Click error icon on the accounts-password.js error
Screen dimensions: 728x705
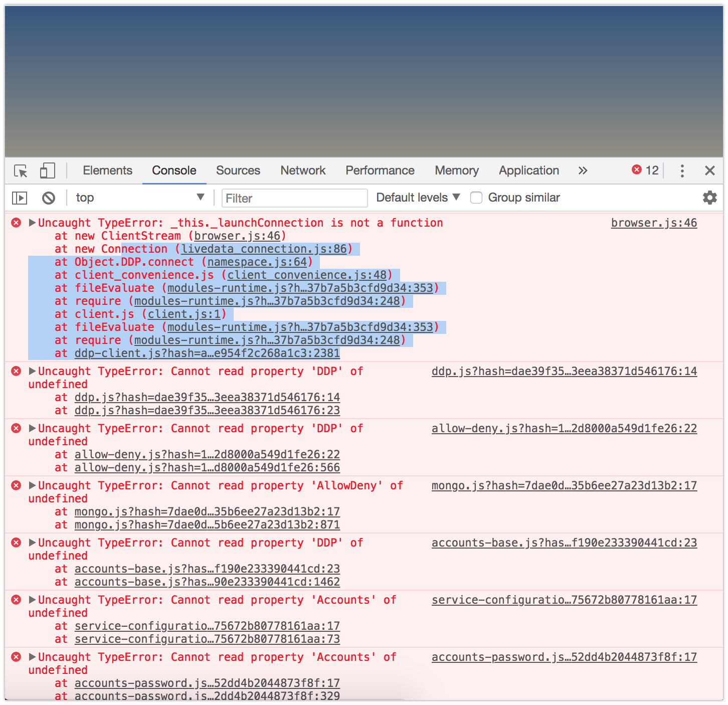click(16, 657)
